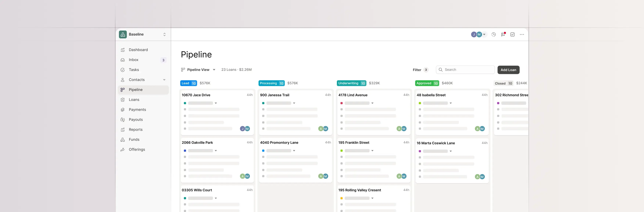Open messages icon with red notification
The height and width of the screenshot is (212, 644).
503,35
